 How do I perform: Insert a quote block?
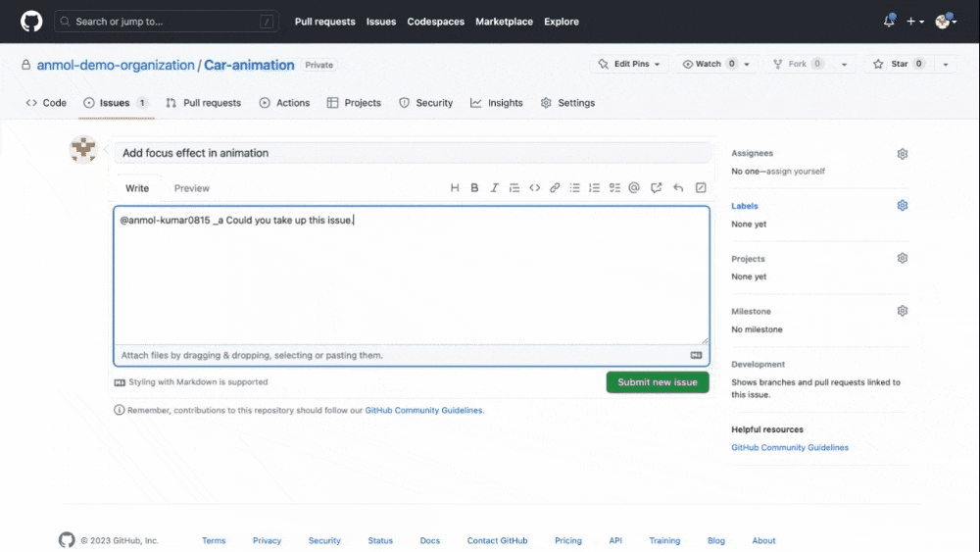tap(514, 187)
